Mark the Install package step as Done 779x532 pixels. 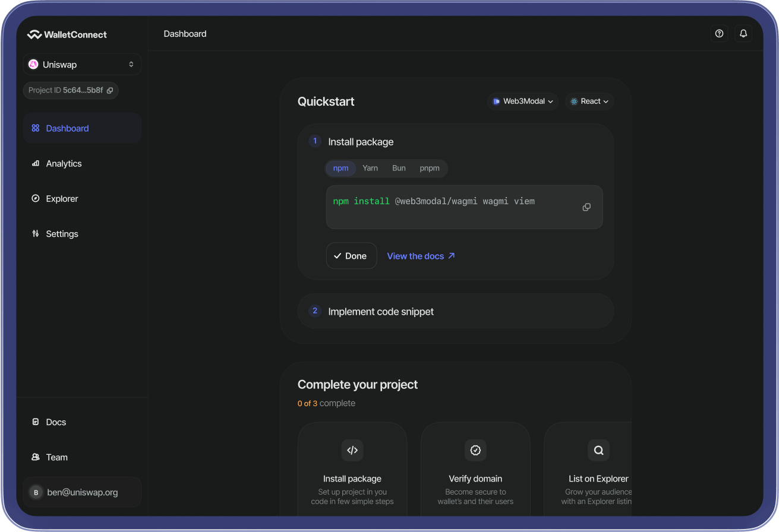coord(351,255)
